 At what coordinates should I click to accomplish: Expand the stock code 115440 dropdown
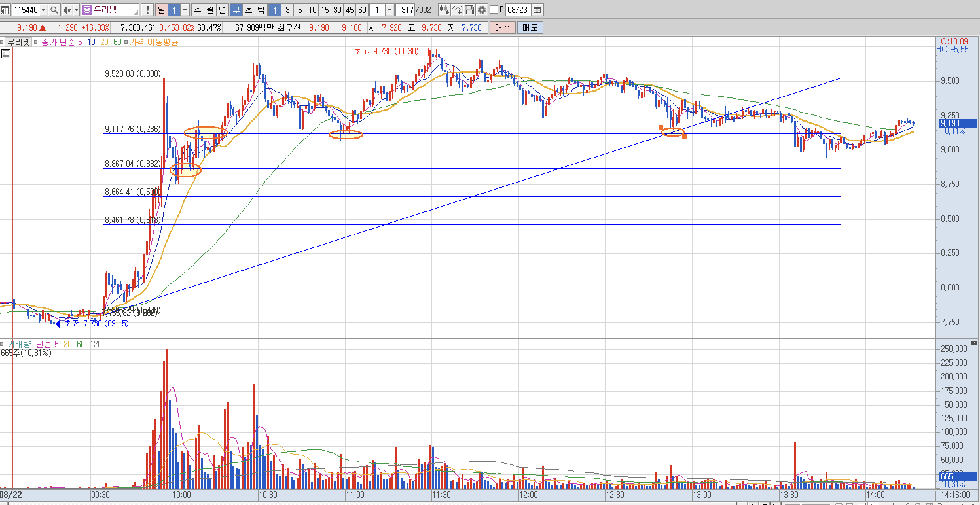pyautogui.click(x=43, y=10)
